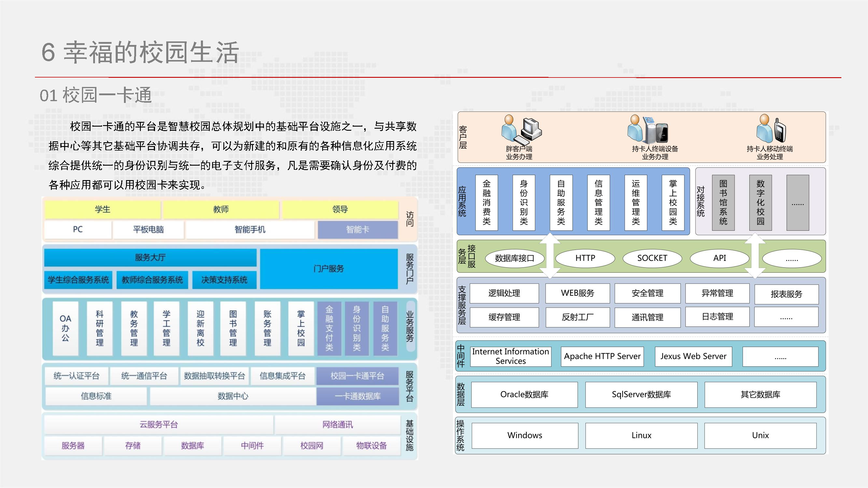This screenshot has height=488, width=868.
Task: Expand the API interface option
Action: [720, 259]
